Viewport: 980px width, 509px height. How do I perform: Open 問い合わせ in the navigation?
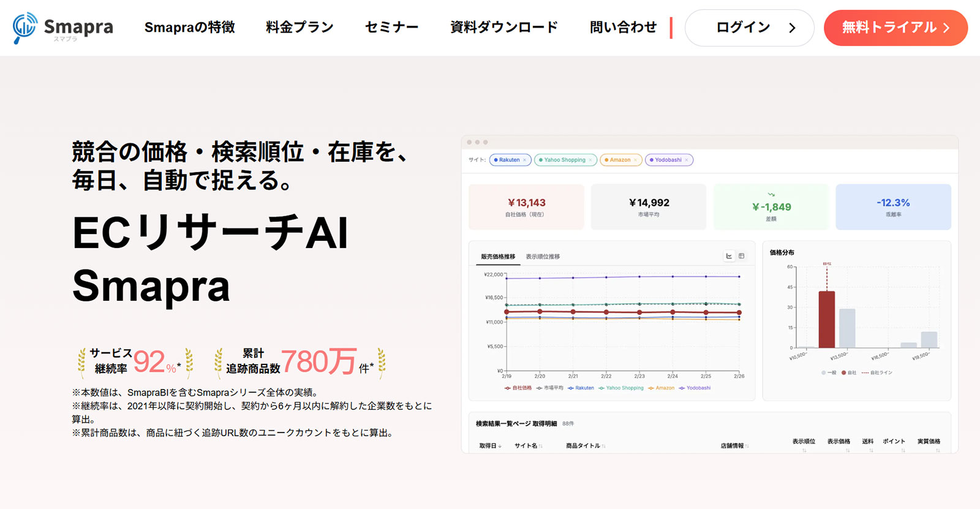[623, 28]
